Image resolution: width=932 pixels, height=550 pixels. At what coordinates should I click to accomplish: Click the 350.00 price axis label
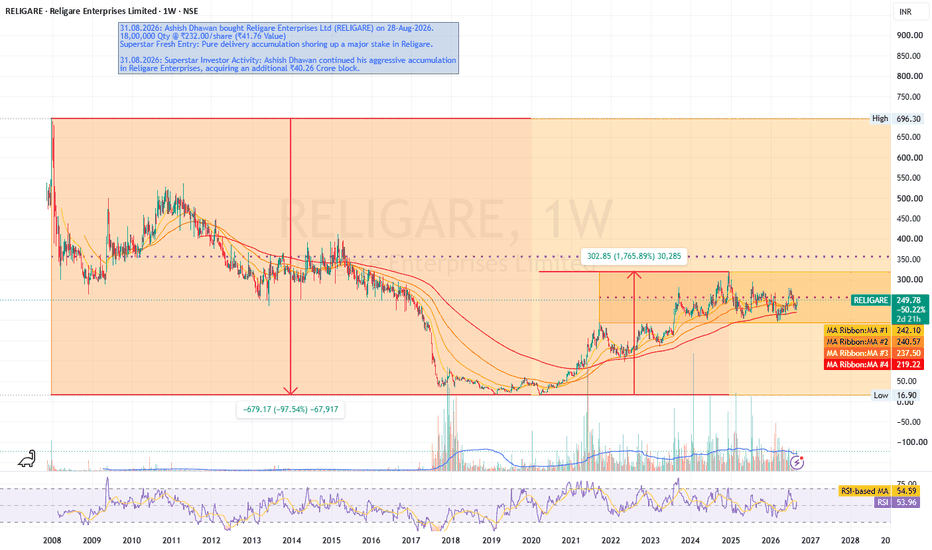(x=909, y=259)
